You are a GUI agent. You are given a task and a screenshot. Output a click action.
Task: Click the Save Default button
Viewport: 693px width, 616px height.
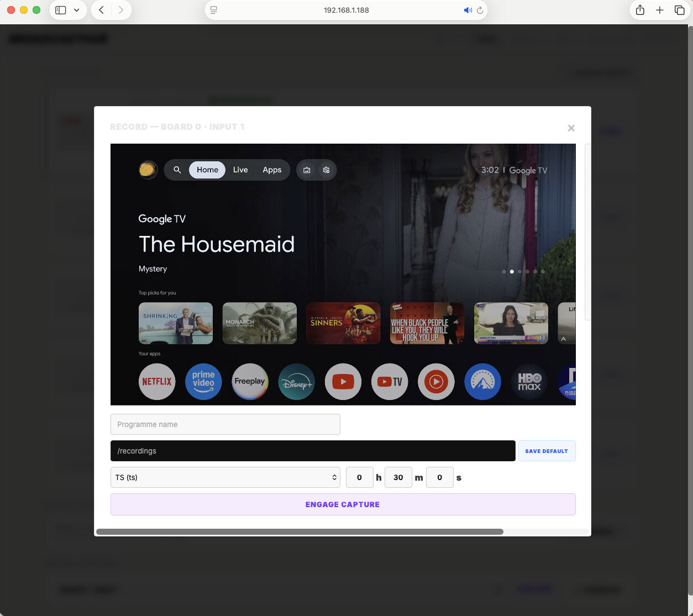pyautogui.click(x=547, y=451)
